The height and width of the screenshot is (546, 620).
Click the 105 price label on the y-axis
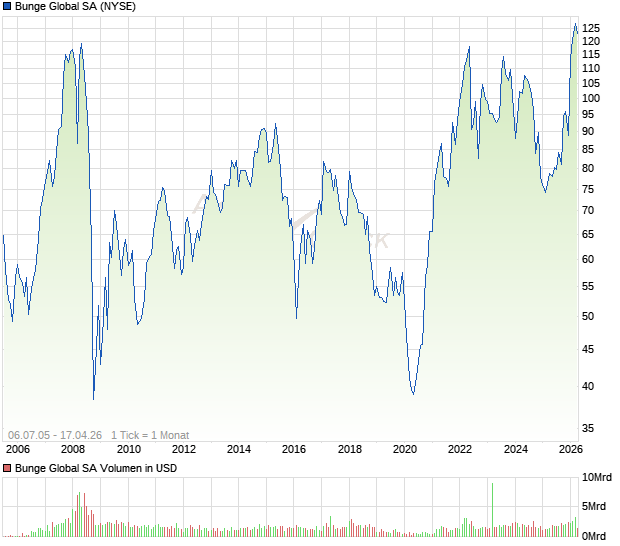(591, 83)
